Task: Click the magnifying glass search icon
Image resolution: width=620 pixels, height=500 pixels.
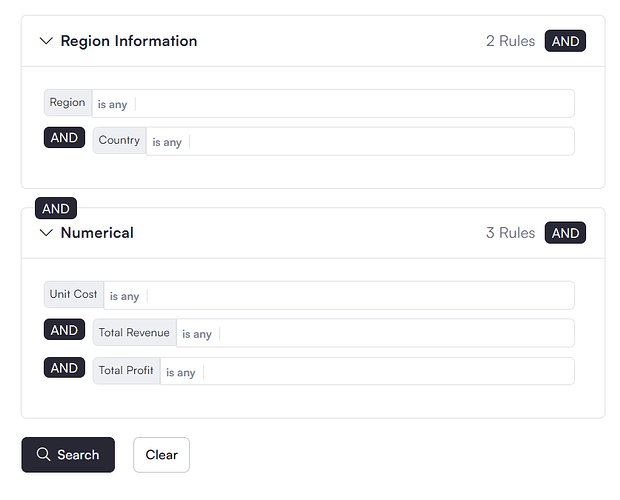Action: (43, 455)
